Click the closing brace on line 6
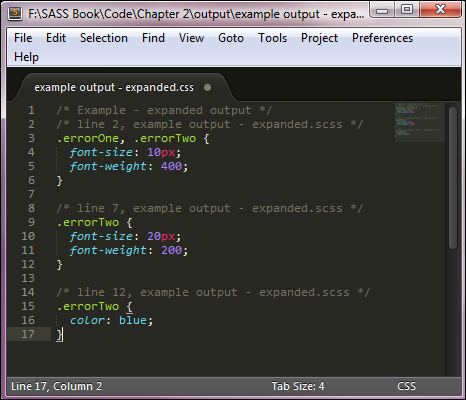Image resolution: width=466 pixels, height=400 pixels. click(x=59, y=180)
